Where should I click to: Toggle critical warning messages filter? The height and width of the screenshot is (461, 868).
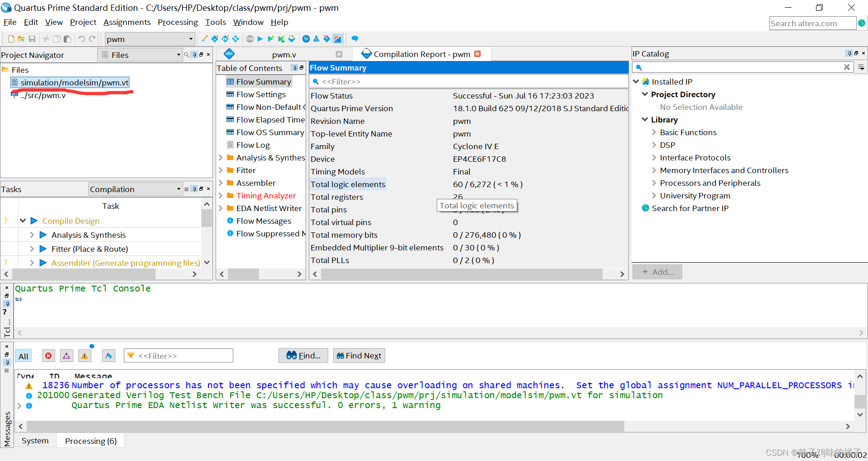click(66, 356)
